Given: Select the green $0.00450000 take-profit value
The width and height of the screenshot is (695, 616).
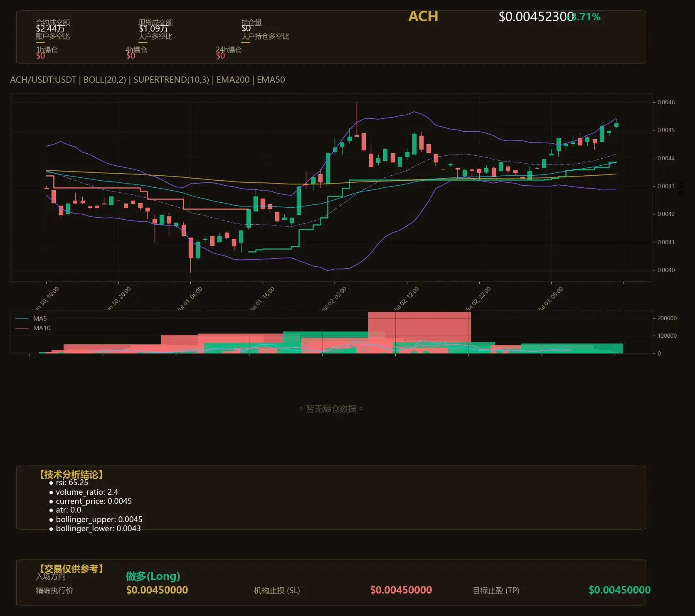Looking at the screenshot, I should [620, 590].
